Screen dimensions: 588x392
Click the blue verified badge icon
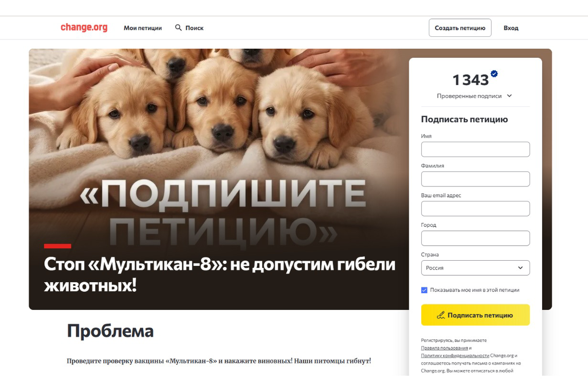pos(494,73)
